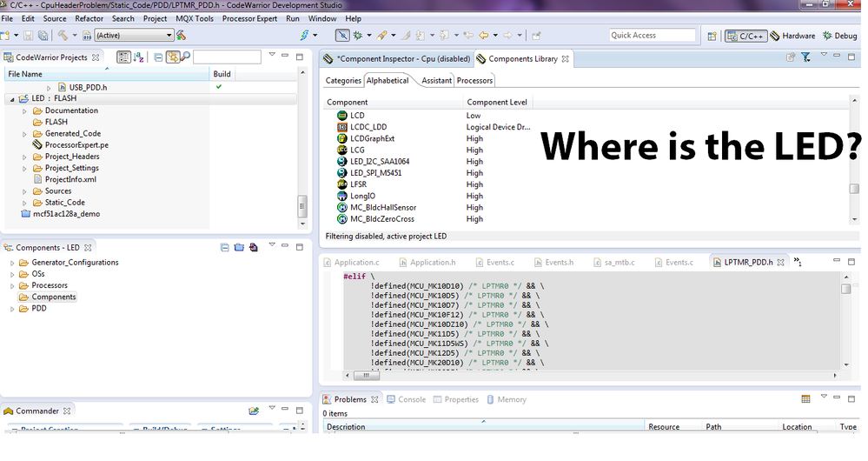Click the filter icon in Components Library
868x461 pixels.
click(805, 57)
